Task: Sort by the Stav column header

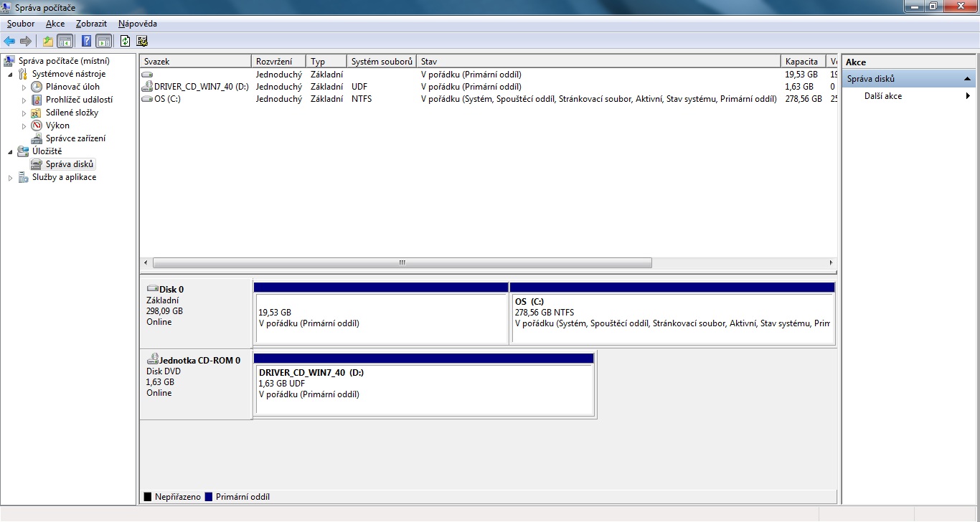Action: 598,62
